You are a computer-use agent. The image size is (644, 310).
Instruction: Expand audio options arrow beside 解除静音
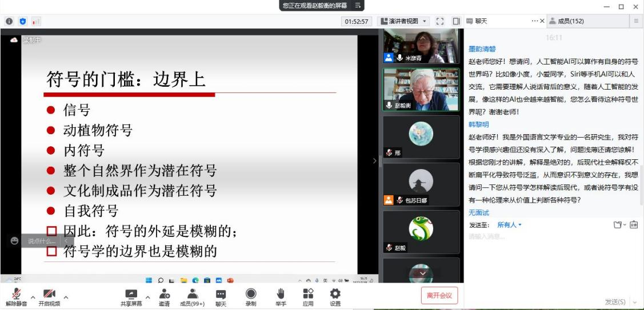(33, 297)
